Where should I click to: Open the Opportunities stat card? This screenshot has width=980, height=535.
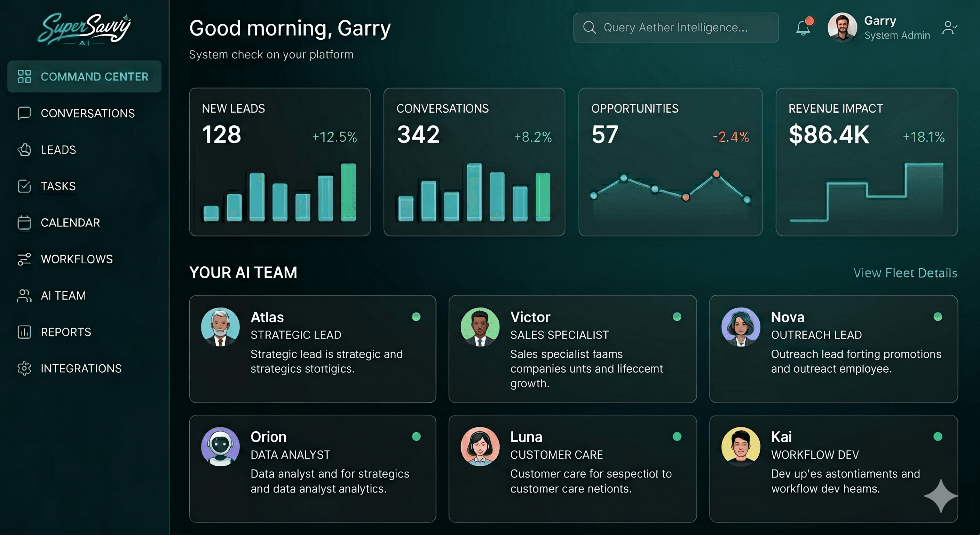point(670,162)
